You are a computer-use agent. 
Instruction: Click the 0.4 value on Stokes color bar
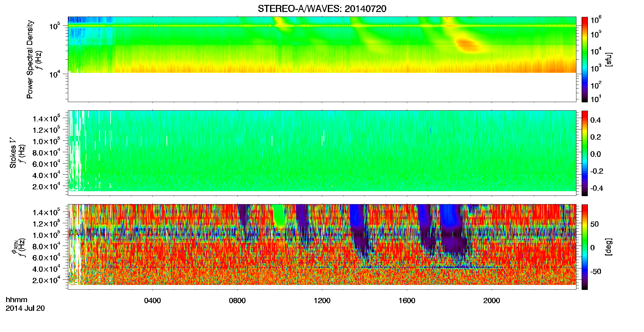tap(595, 120)
